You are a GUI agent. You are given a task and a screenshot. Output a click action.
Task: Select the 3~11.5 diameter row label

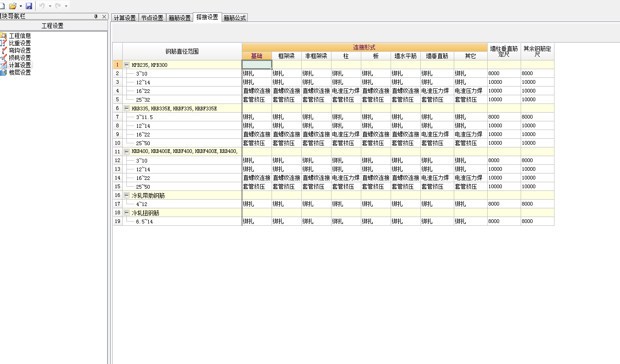tap(144, 117)
